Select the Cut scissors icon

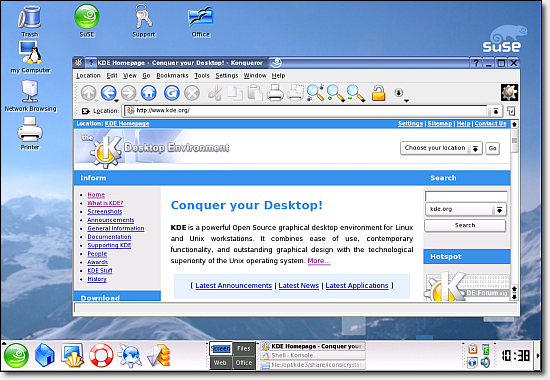[215, 93]
